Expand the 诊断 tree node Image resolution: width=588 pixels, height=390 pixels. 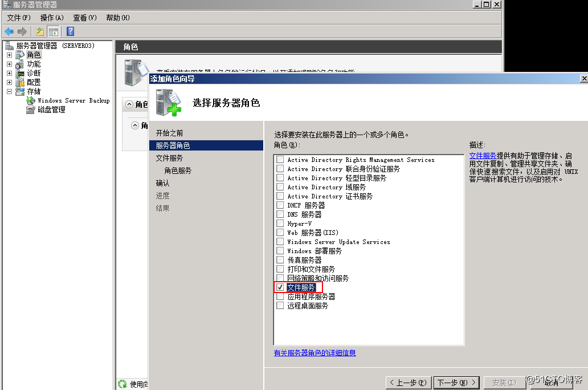[9, 73]
